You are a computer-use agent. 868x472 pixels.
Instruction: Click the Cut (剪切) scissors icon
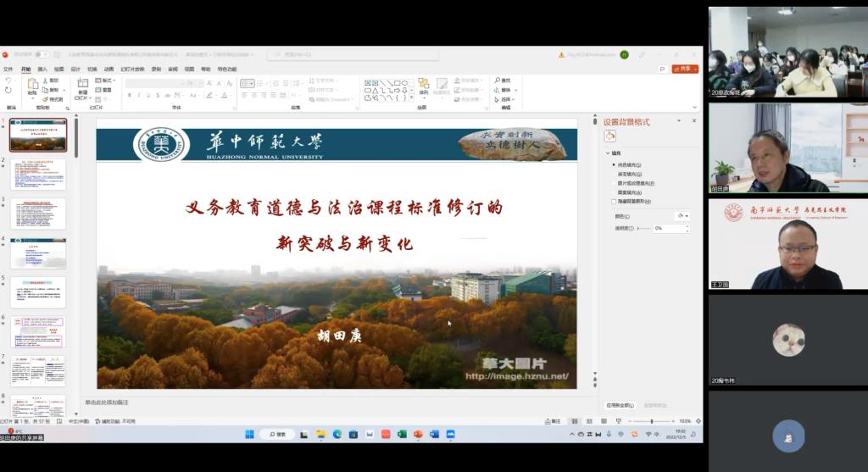(46, 81)
